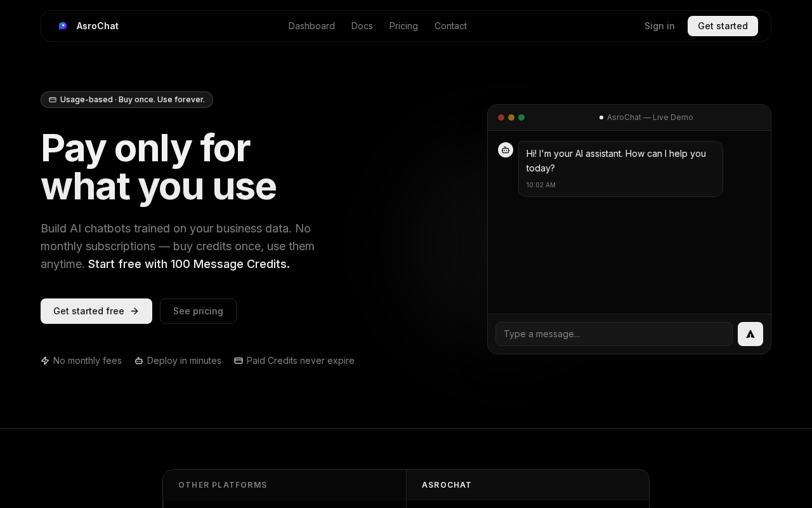Click the arrow icon in Get started free
Image resolution: width=812 pixels, height=508 pixels.
134,311
